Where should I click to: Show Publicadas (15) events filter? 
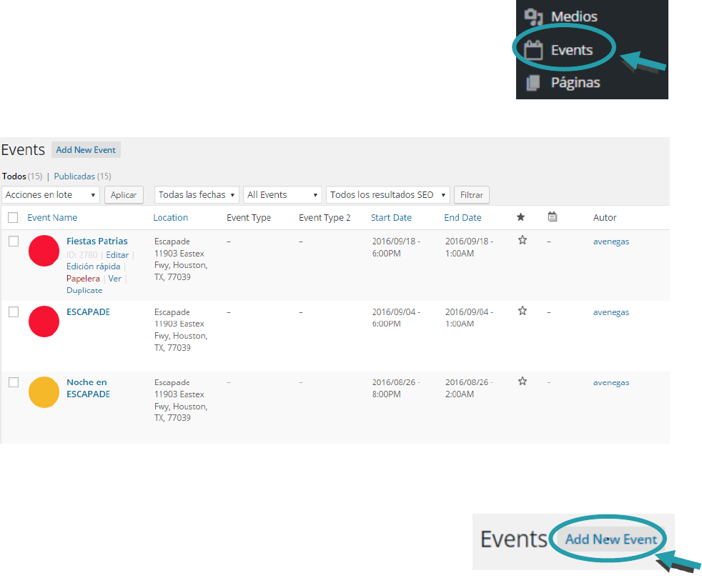[82, 176]
